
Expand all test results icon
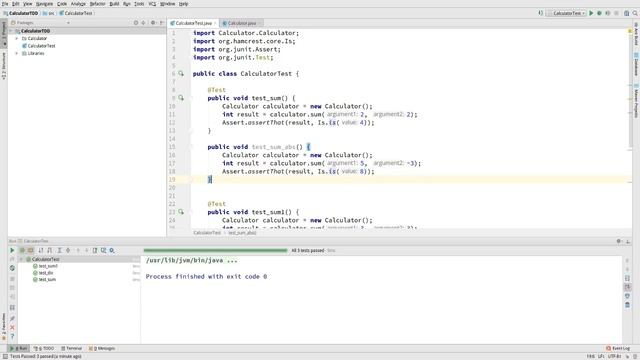tap(59, 250)
